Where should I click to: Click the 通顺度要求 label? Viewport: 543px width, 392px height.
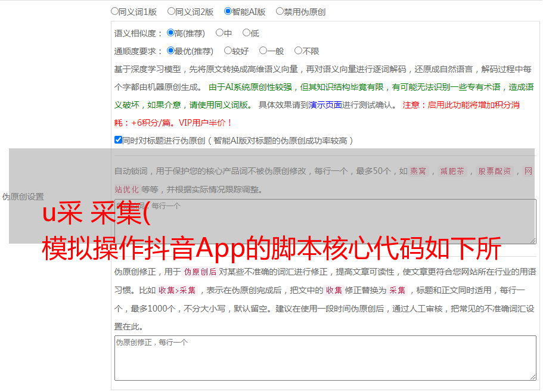138,51
